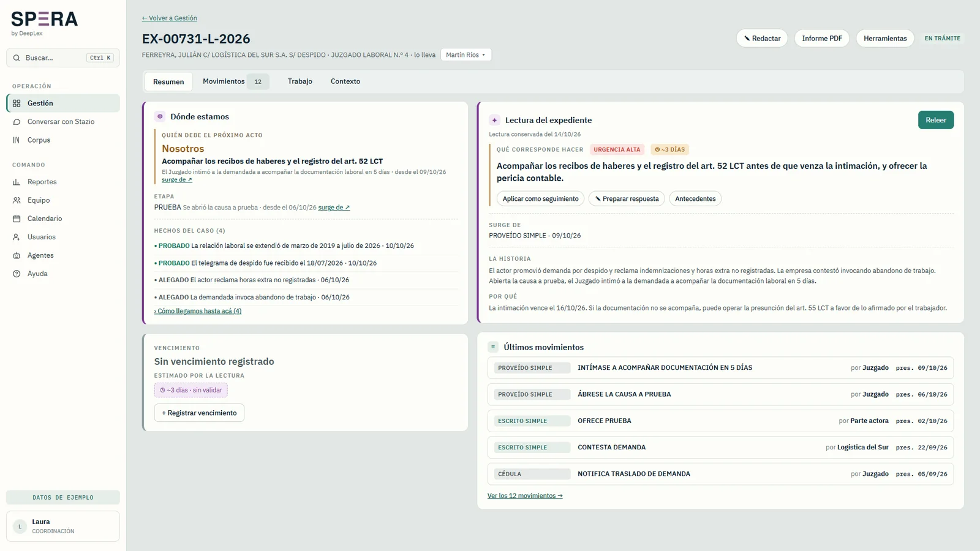Click the Buscar search field
The image size is (980, 551).
pos(63,58)
